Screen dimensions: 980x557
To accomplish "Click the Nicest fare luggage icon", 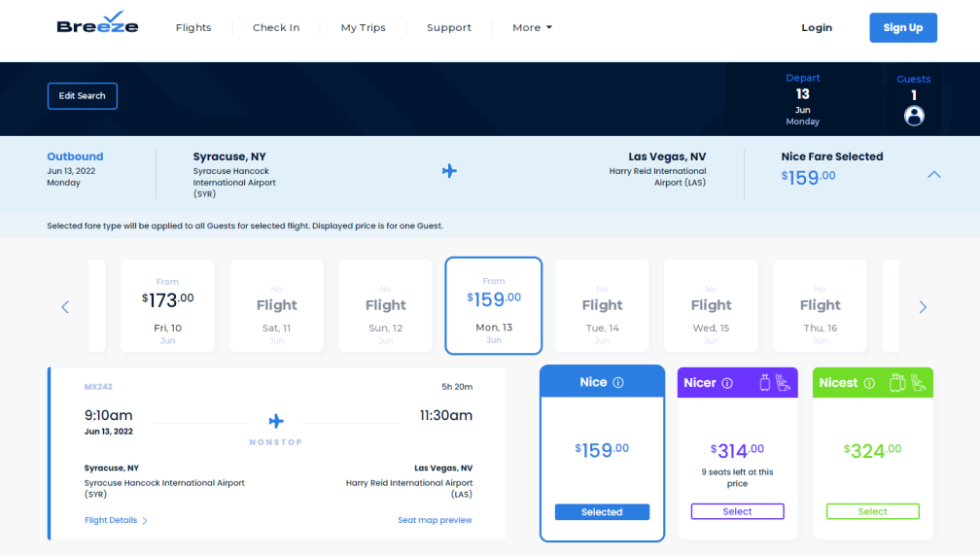I will (897, 383).
